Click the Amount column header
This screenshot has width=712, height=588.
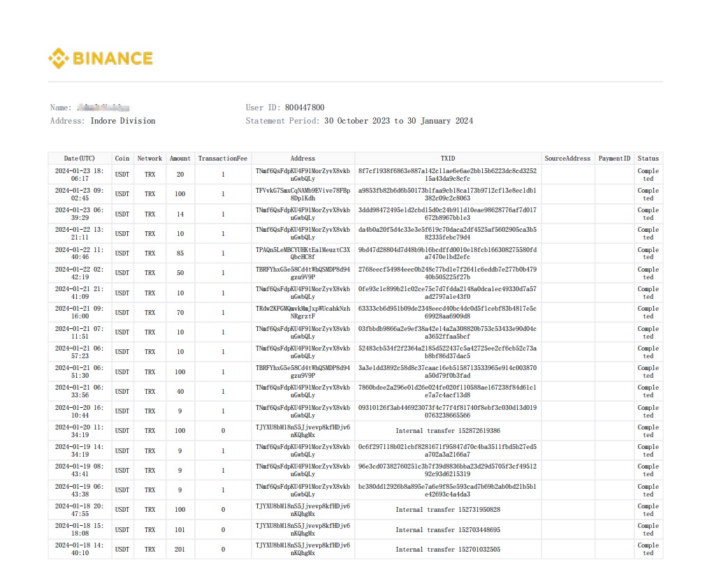pos(180,159)
